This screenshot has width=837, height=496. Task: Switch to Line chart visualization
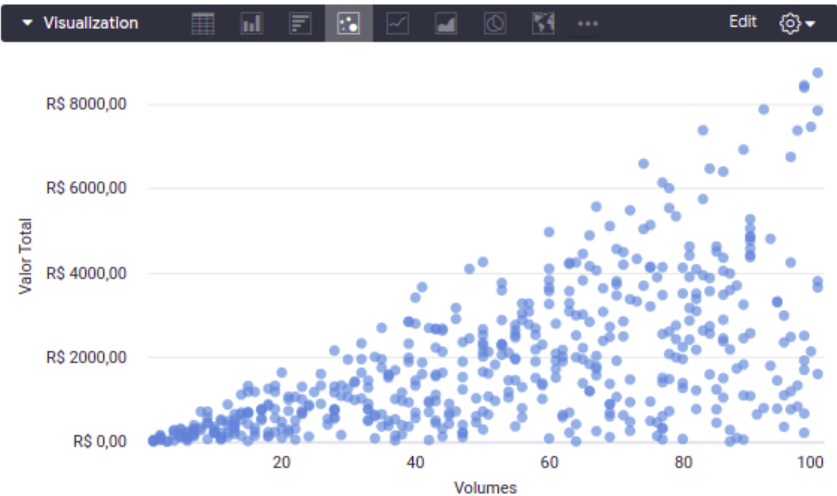click(397, 23)
